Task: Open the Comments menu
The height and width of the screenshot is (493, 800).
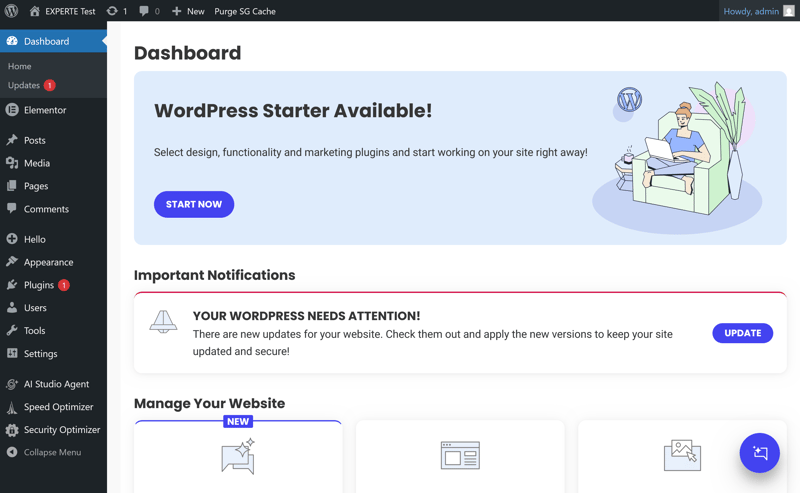Action: (x=54, y=208)
